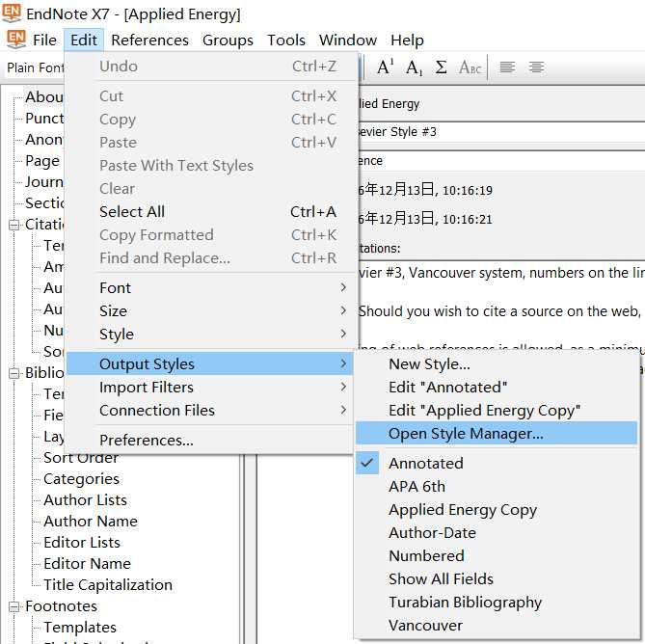
Task: Click the subscript A toolbar icon
Action: click(x=415, y=67)
